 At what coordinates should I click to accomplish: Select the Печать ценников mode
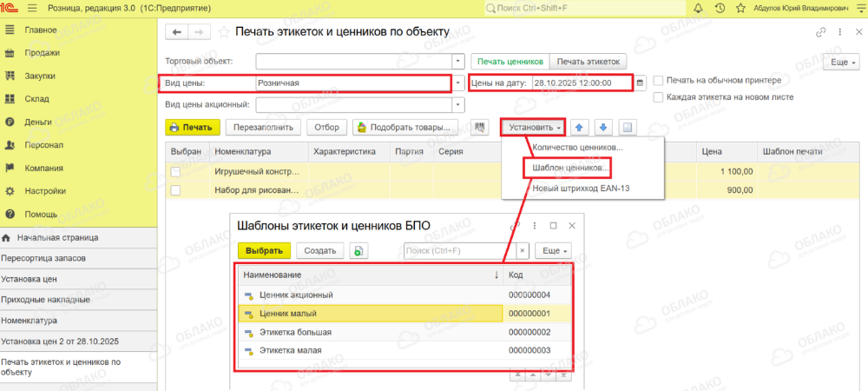pyautogui.click(x=510, y=62)
